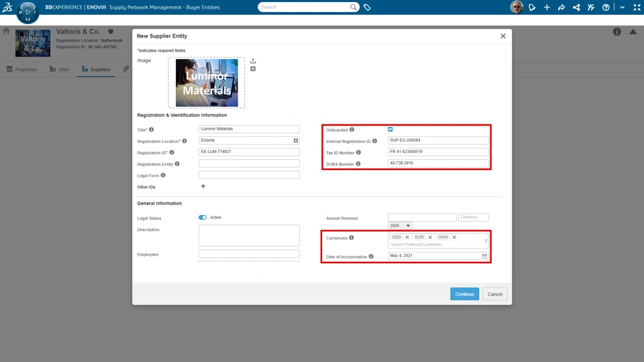Screen dimensions: 644x362
Task: Show Registration ID info icon
Action: pyautogui.click(x=172, y=152)
